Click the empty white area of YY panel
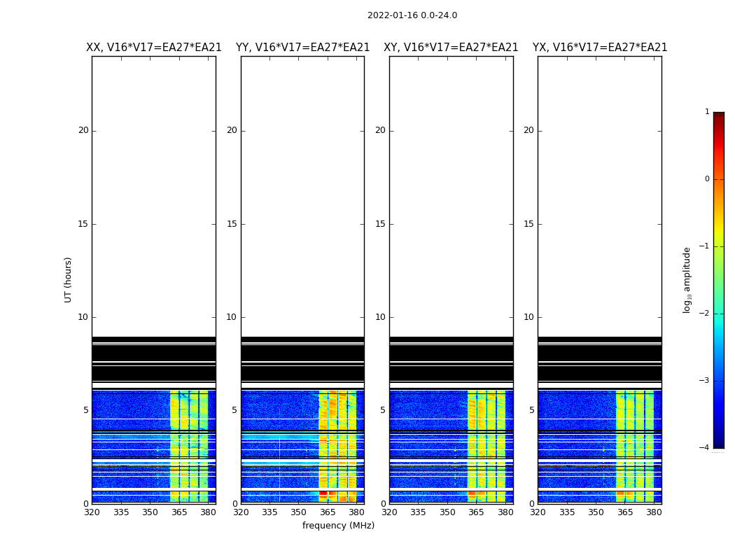 [302, 196]
